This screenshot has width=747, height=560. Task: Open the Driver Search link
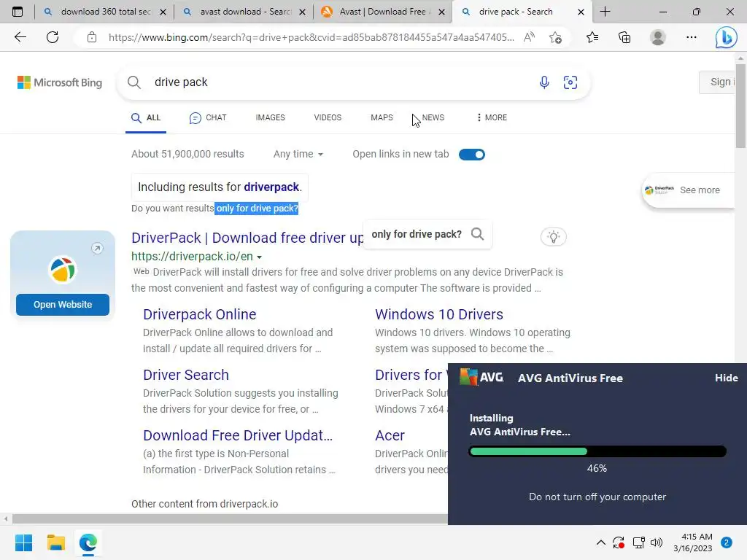pyautogui.click(x=186, y=375)
